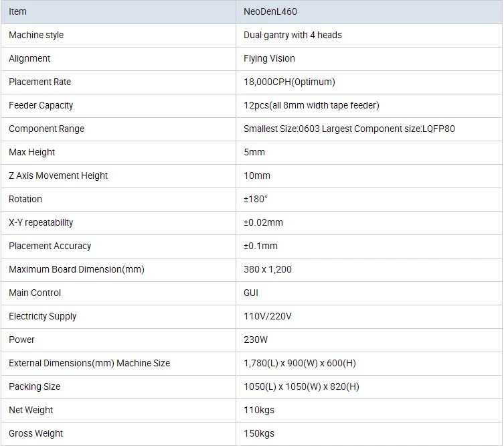
Task: Select 'Maximum Board Dimension(mm)' label
Action: [76, 269]
